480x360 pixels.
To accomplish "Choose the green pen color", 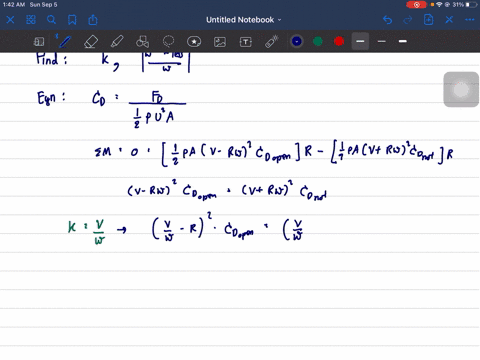I will 318,41.
